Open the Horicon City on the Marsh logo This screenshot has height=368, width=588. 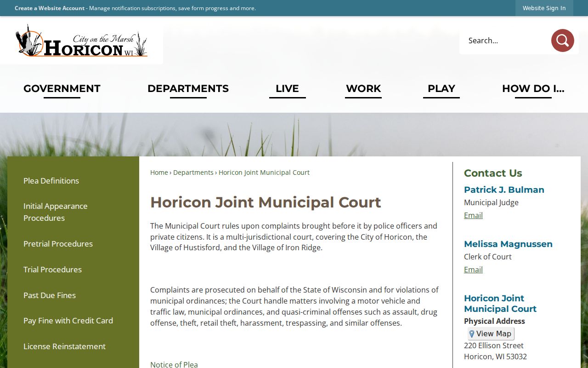[81, 41]
